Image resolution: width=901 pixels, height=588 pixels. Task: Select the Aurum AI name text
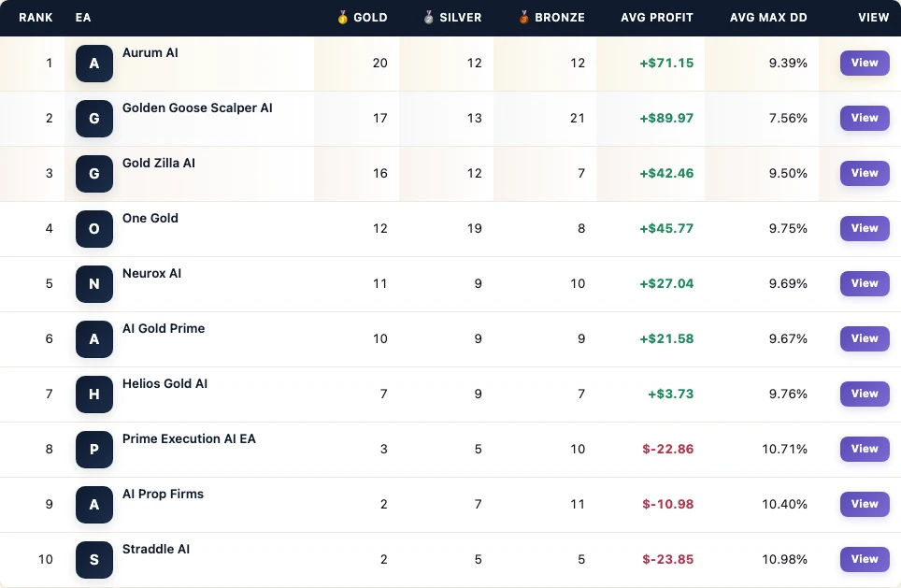(150, 53)
